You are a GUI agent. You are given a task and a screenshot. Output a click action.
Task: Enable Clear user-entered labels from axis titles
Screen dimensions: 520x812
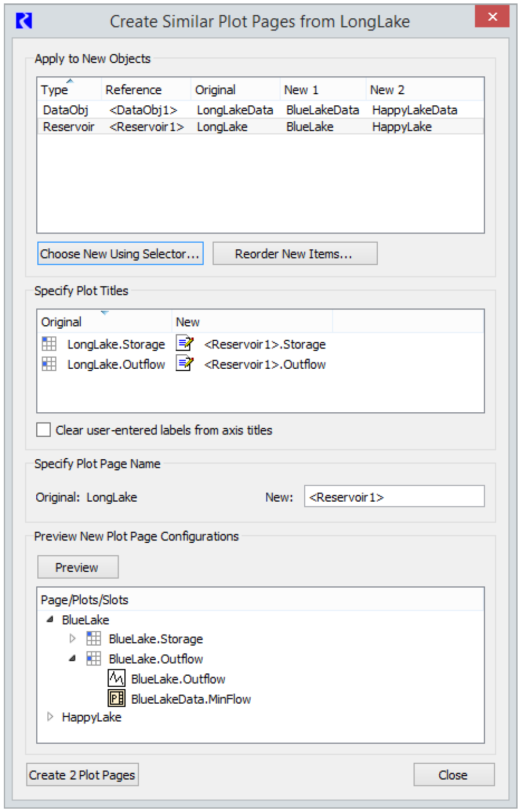(44, 430)
